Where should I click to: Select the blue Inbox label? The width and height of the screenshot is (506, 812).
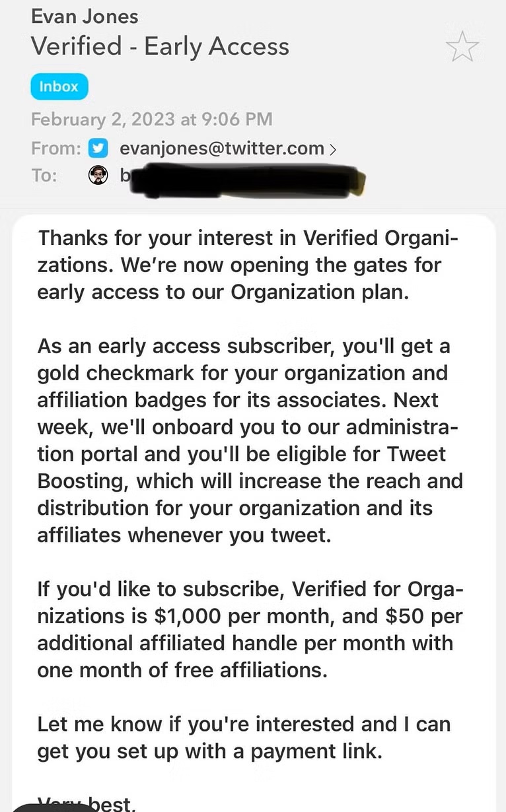click(x=59, y=86)
